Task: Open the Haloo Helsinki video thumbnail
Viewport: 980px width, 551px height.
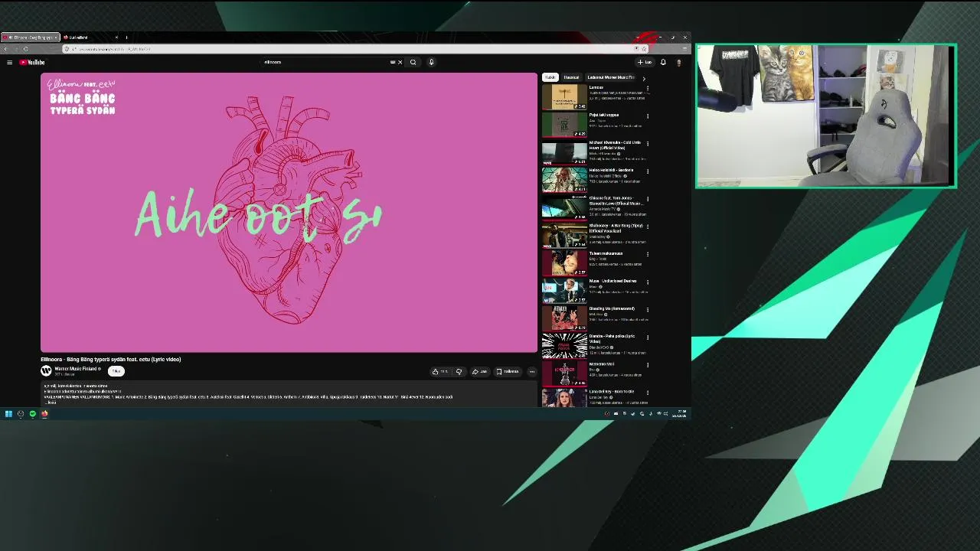Action: [564, 180]
